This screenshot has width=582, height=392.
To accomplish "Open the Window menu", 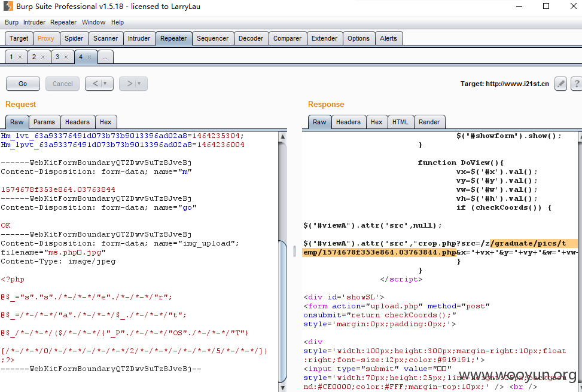I will (93, 22).
